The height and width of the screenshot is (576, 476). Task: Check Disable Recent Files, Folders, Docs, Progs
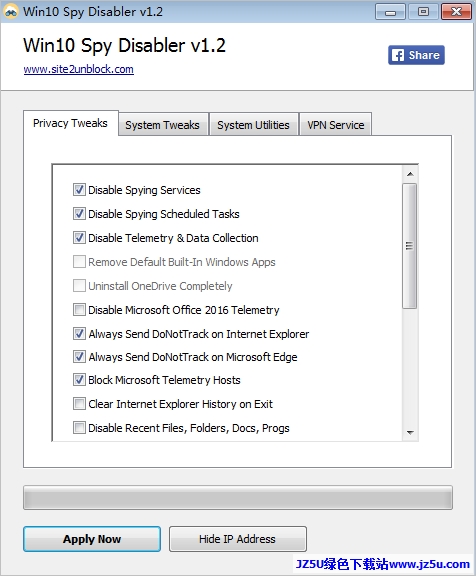click(x=79, y=428)
